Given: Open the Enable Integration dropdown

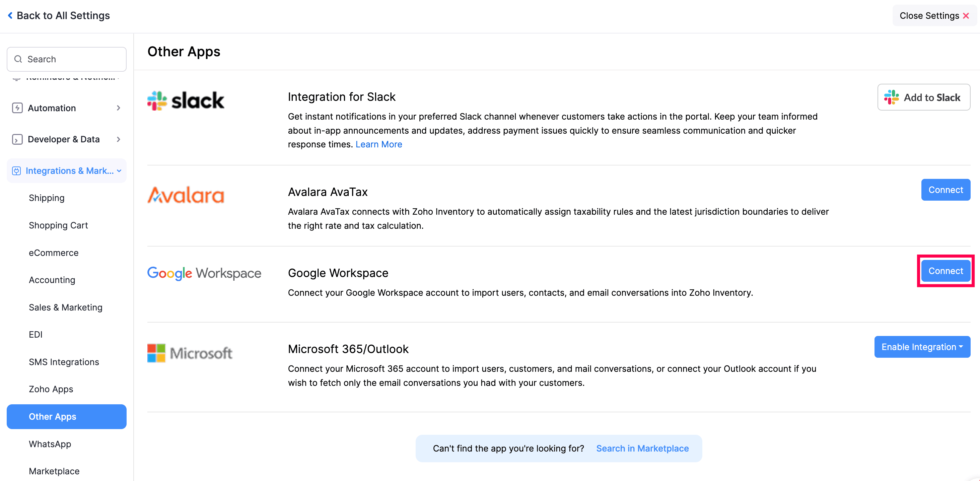Looking at the screenshot, I should (922, 347).
